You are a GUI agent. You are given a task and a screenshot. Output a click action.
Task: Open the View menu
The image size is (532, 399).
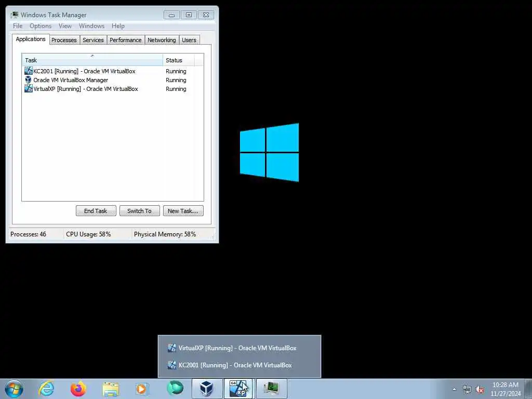coord(65,26)
